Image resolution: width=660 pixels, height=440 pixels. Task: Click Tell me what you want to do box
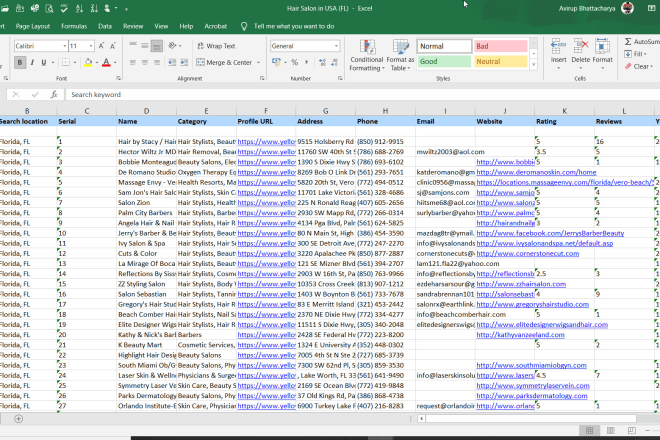point(294,26)
